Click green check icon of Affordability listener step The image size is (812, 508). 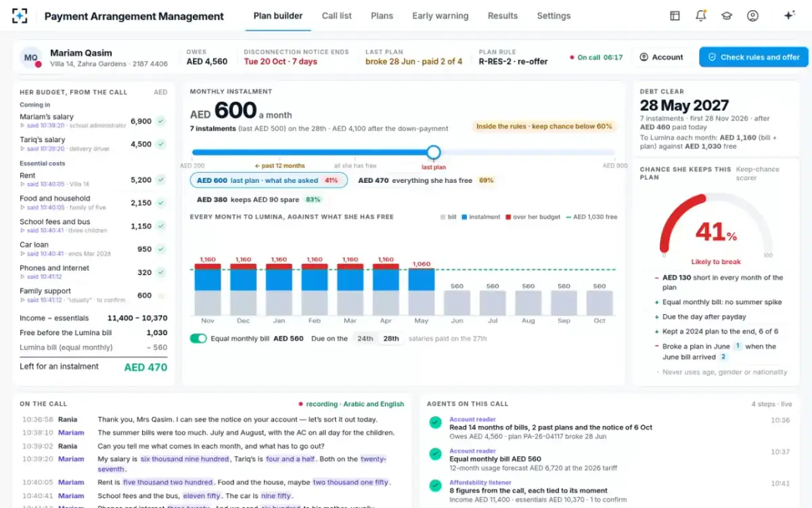(x=436, y=486)
